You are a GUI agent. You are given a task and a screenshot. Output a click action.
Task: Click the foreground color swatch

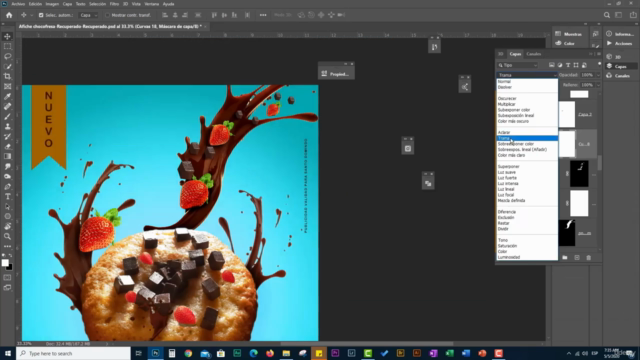(5, 263)
